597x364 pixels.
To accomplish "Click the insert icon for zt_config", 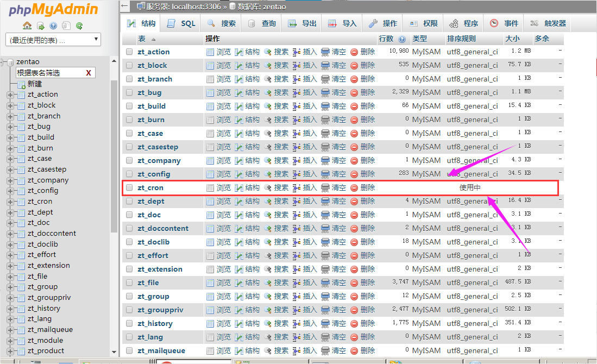I will [x=297, y=174].
